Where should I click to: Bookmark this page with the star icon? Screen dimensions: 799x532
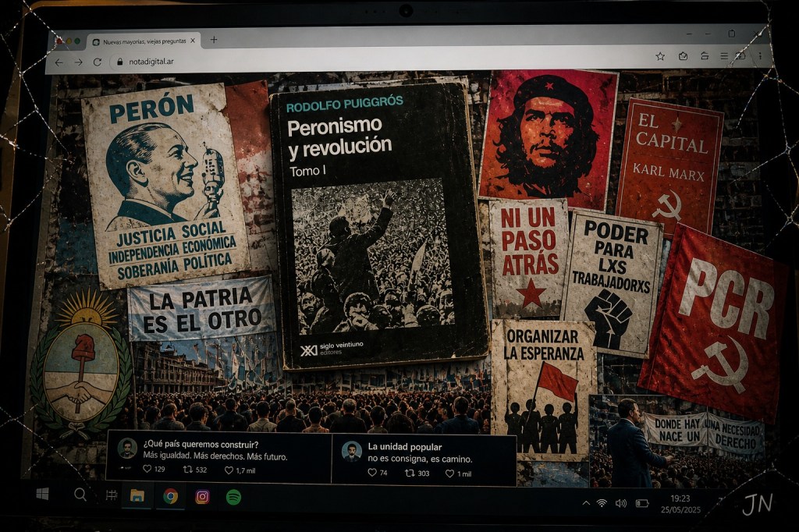660,56
